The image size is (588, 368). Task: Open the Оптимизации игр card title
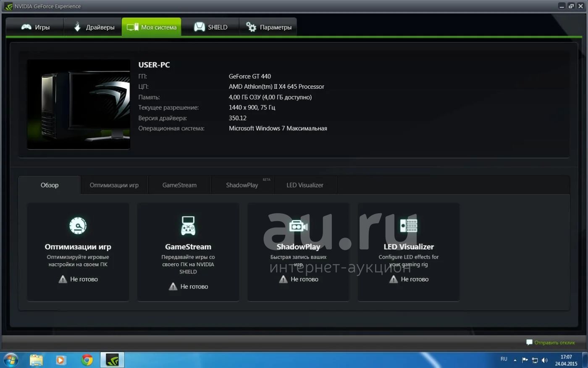pos(78,247)
